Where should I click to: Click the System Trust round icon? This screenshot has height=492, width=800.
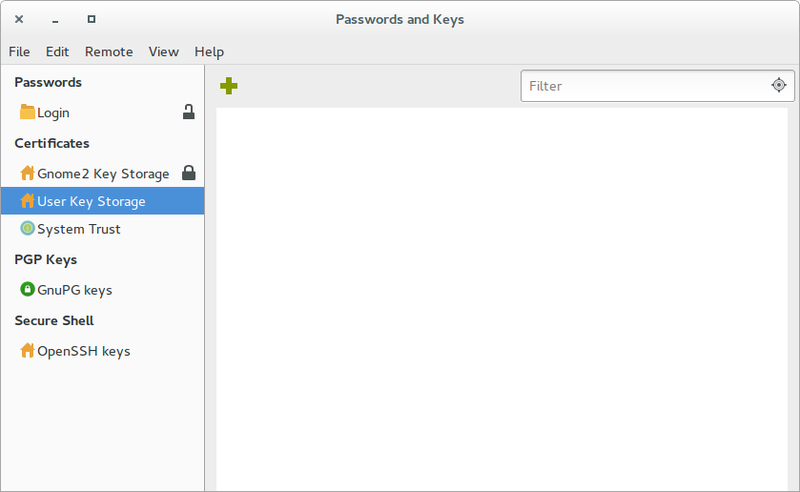(27, 228)
